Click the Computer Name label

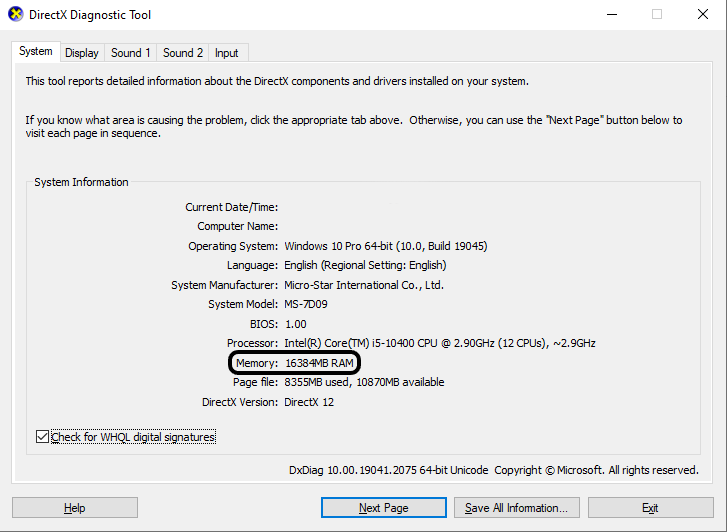pyautogui.click(x=238, y=226)
